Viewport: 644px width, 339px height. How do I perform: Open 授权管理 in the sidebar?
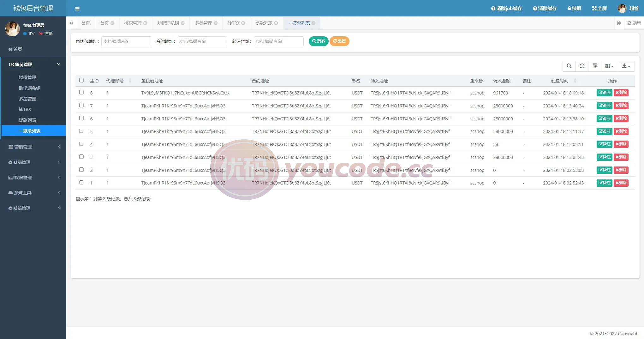(27, 77)
